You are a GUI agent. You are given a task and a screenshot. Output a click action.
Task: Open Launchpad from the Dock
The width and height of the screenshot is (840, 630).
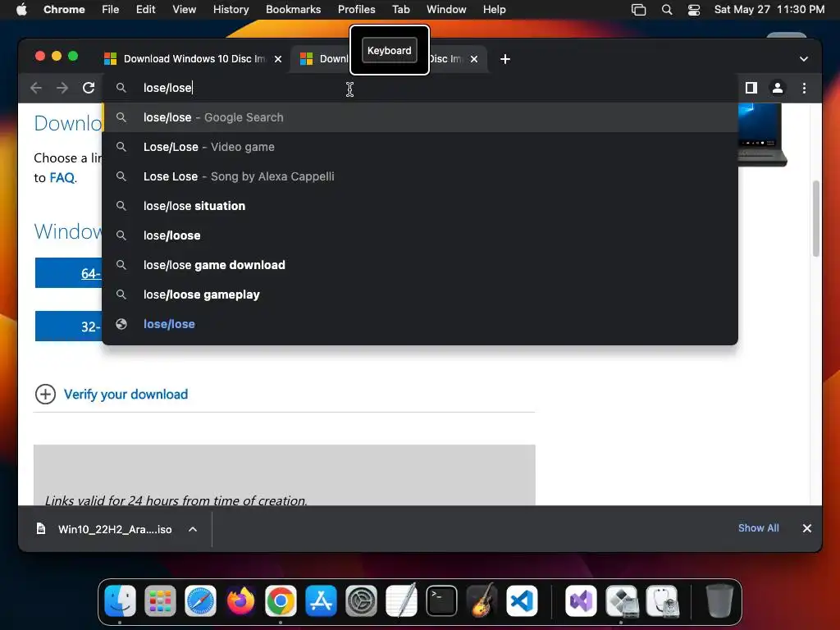click(160, 600)
